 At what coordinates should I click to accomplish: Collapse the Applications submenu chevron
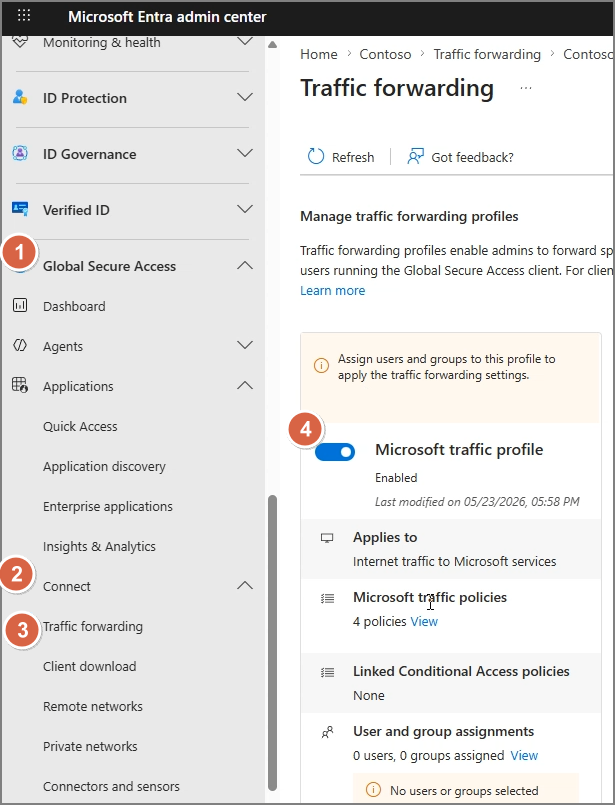click(x=245, y=385)
